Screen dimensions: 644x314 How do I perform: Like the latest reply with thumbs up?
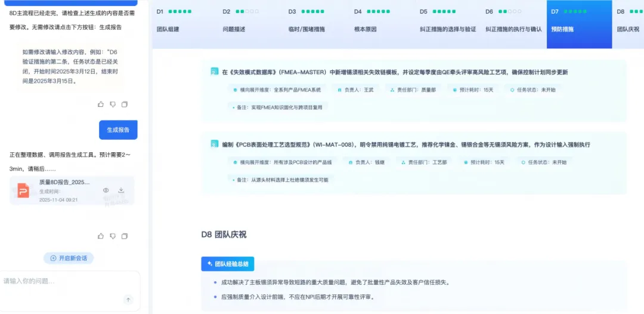101,236
